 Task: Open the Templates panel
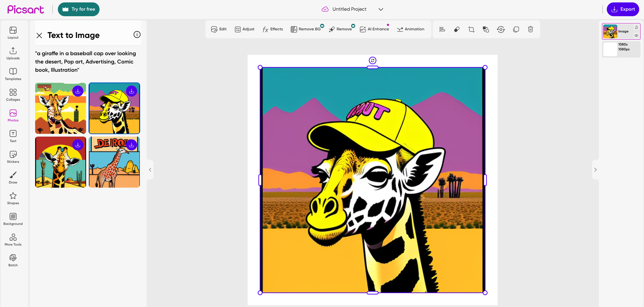(13, 74)
